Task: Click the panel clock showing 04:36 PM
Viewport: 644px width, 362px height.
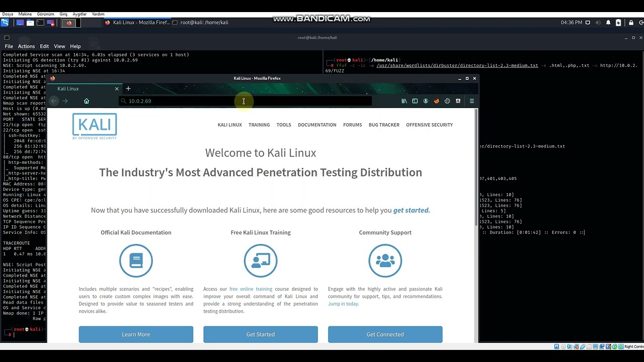Action: tap(572, 23)
